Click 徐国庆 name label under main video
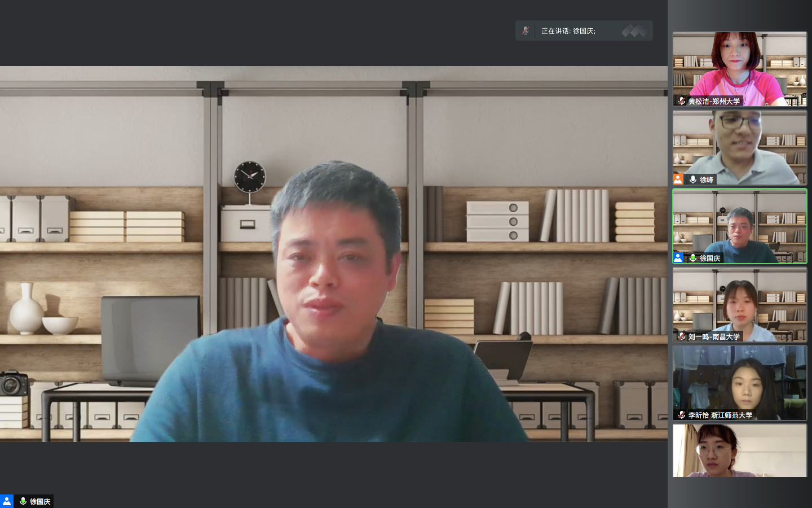 pyautogui.click(x=40, y=502)
